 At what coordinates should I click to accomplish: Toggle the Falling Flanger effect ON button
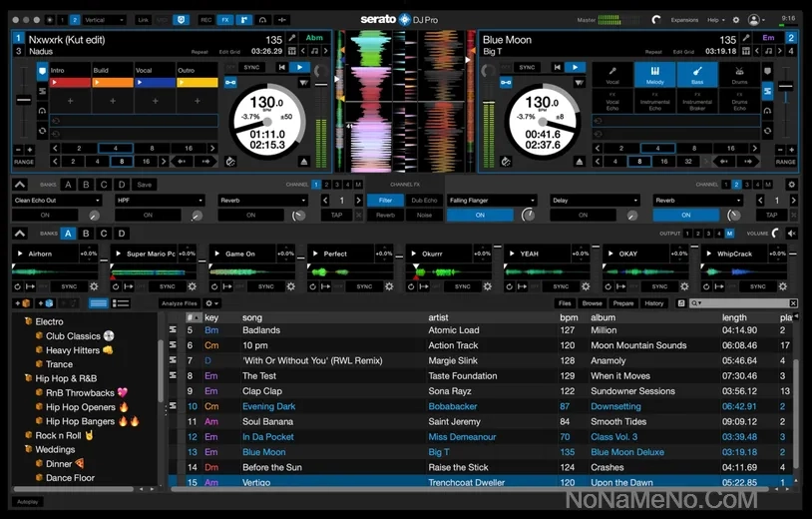[480, 215]
